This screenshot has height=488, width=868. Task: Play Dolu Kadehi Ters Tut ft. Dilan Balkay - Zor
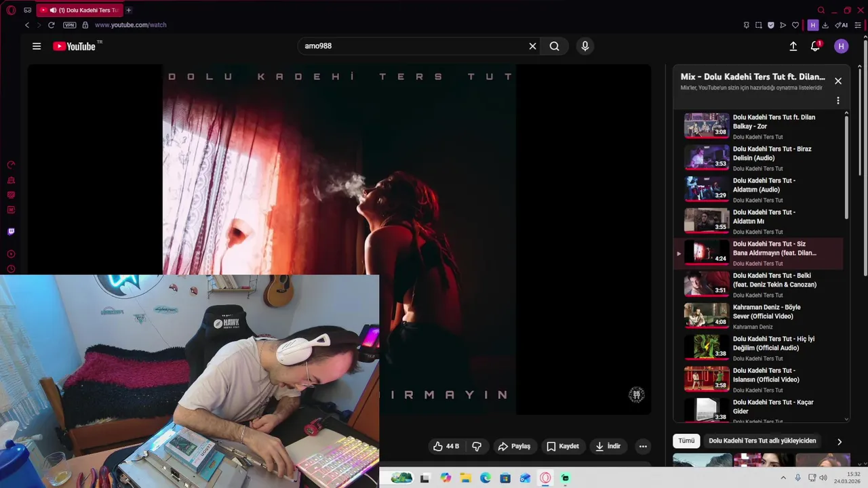(759, 126)
